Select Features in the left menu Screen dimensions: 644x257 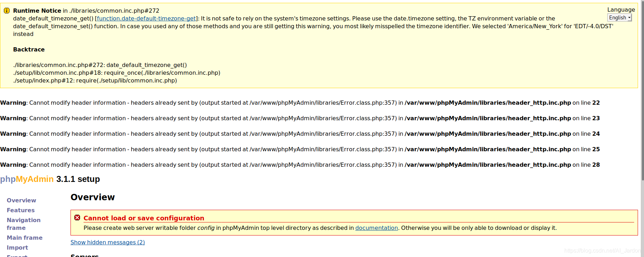pyautogui.click(x=21, y=210)
